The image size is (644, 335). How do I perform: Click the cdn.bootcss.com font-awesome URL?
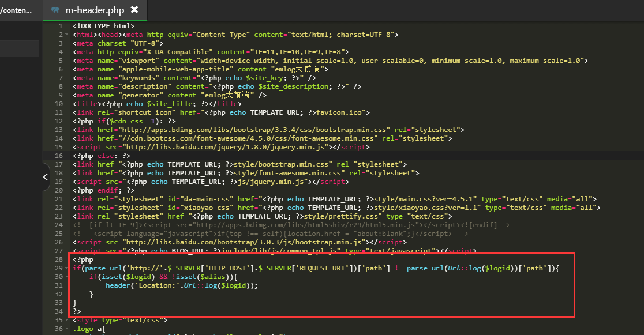[x=248, y=138]
